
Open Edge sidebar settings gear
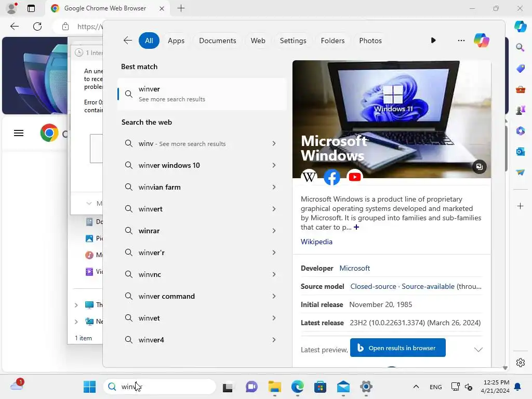point(520,363)
